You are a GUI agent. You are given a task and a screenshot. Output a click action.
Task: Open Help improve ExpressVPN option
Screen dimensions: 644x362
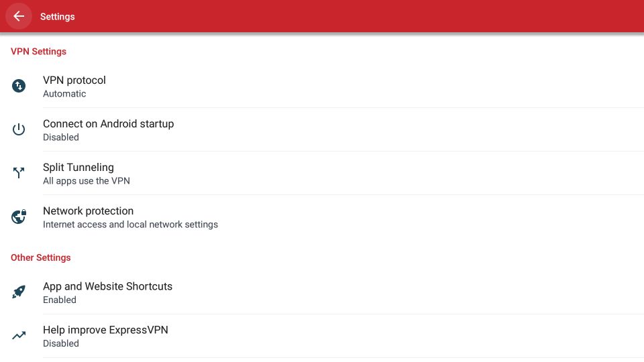click(322, 336)
